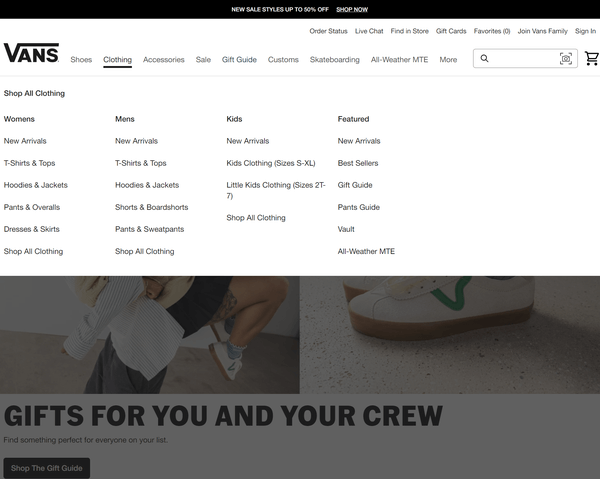The image size is (600, 479).
Task: Click Join Vans Family
Action: coord(543,31)
